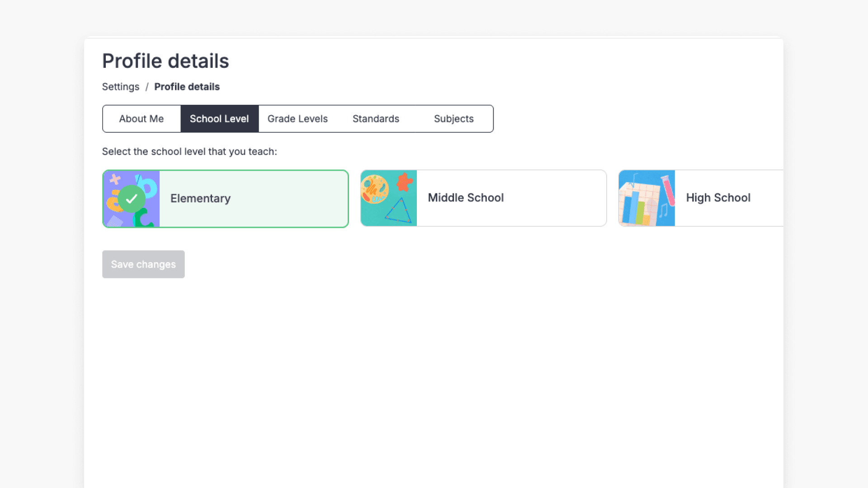Viewport: 868px width, 488px height.
Task: Click the green checkmark on Elementary
Action: [x=132, y=199]
